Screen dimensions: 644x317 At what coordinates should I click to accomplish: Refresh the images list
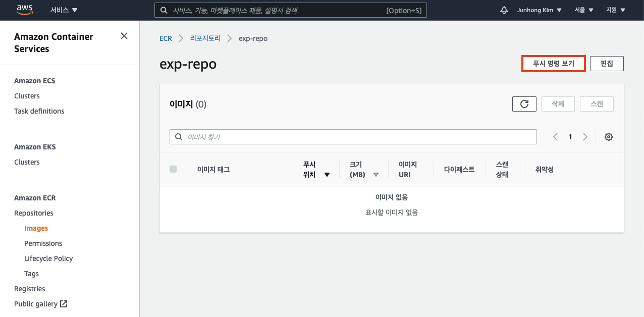pyautogui.click(x=524, y=104)
